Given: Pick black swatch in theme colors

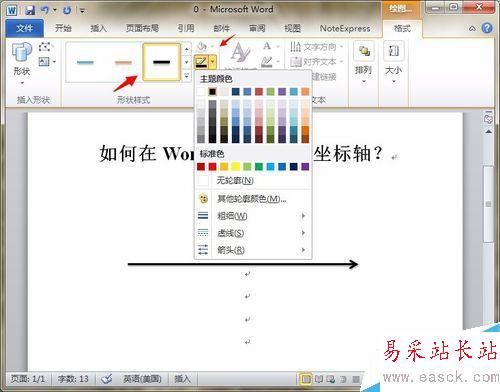Looking at the screenshot, I should 212,91.
